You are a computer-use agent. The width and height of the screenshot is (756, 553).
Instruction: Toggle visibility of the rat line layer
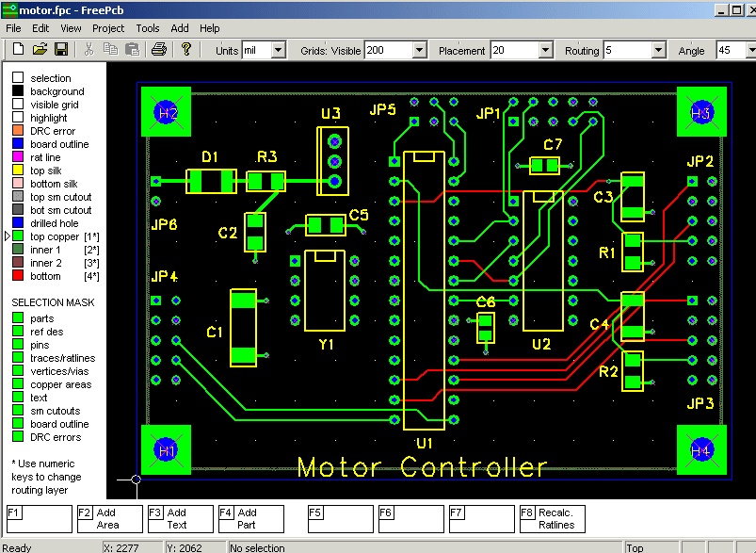[x=18, y=157]
